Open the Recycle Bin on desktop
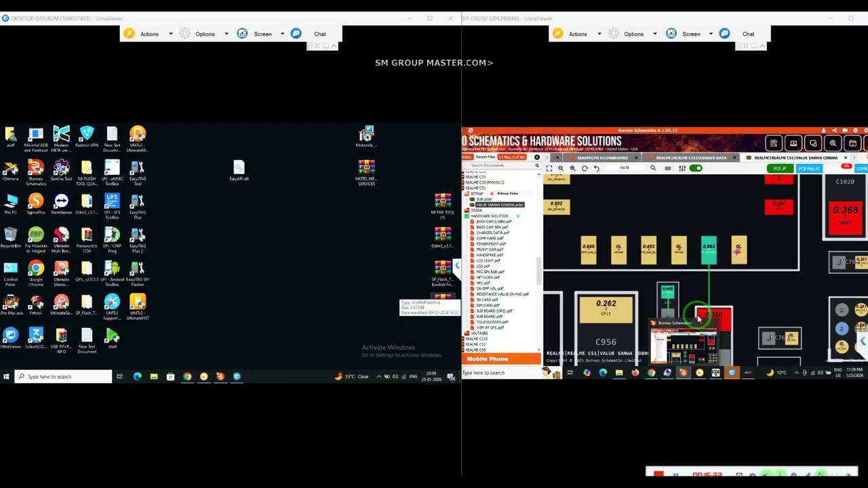This screenshot has width=868, height=488. [10, 237]
